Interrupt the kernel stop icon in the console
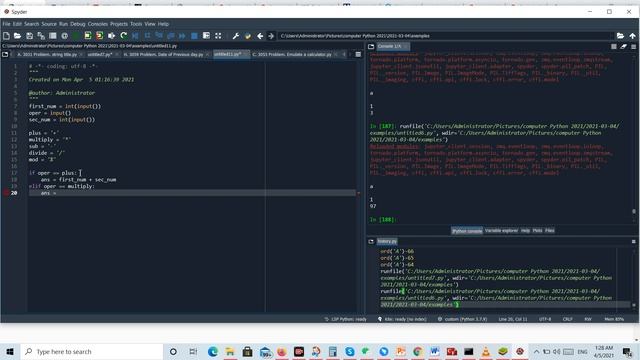This screenshot has height=360, width=640. pyautogui.click(x=613, y=47)
